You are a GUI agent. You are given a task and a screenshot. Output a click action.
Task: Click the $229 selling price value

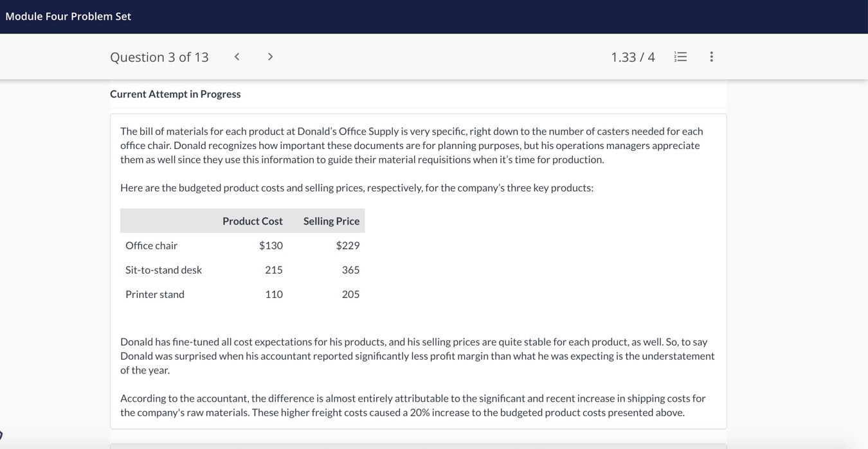(348, 245)
